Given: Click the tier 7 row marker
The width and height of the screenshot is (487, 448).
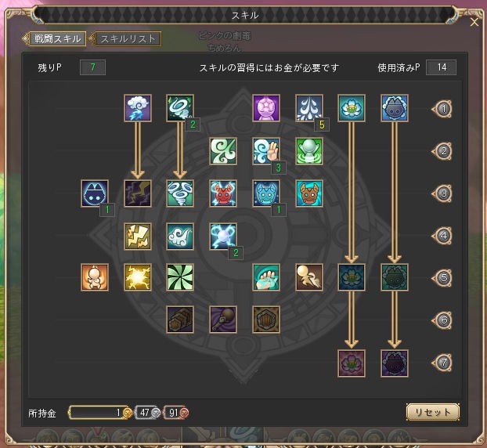Looking at the screenshot, I should click(x=442, y=363).
